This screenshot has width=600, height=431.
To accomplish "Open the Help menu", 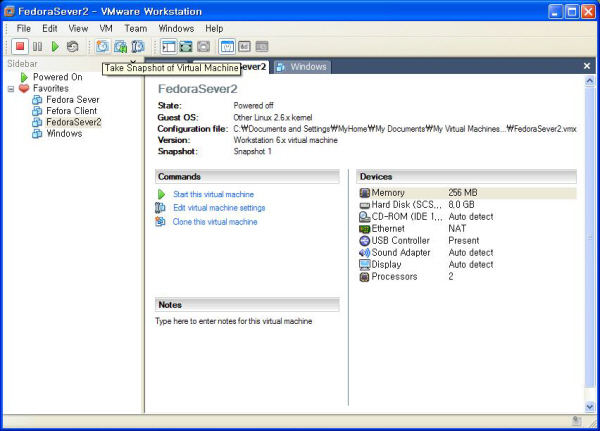I will coord(214,28).
